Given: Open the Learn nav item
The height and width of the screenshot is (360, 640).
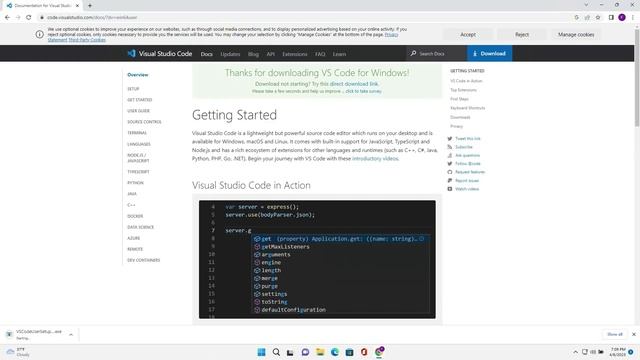Looking at the screenshot, I should (339, 54).
